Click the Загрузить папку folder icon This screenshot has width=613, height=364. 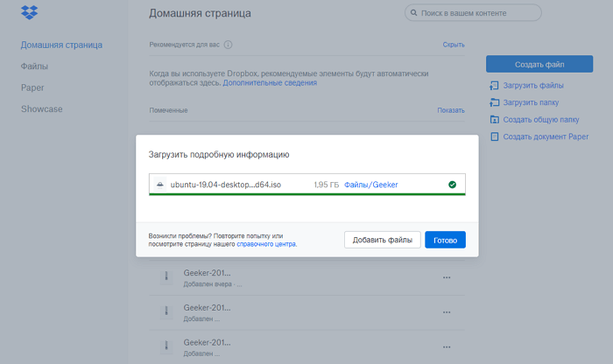pyautogui.click(x=494, y=102)
